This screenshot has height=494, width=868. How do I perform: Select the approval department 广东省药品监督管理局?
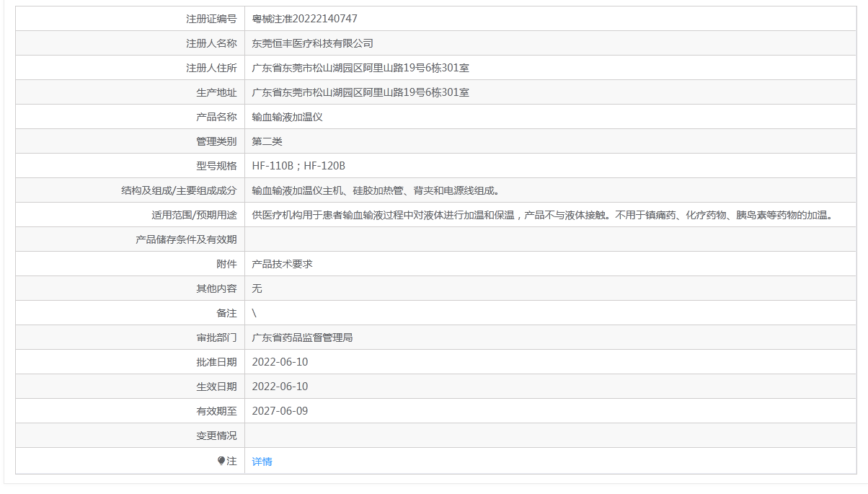pyautogui.click(x=302, y=338)
